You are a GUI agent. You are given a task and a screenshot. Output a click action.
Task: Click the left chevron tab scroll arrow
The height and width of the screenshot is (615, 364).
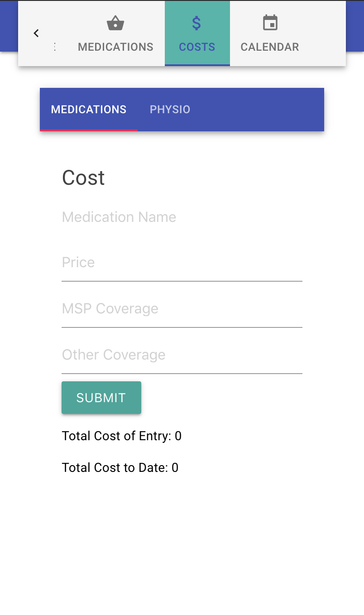[36, 33]
